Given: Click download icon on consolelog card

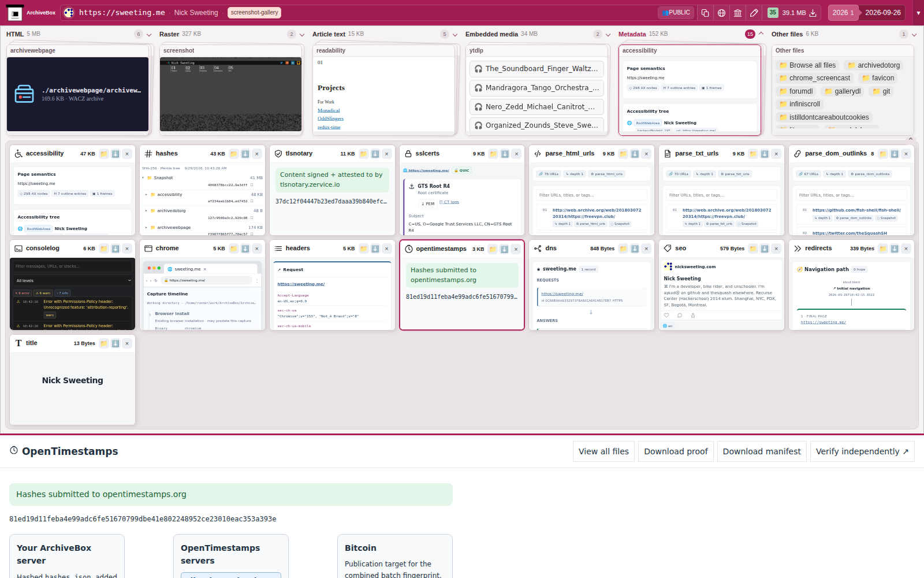Looking at the screenshot, I should point(115,249).
